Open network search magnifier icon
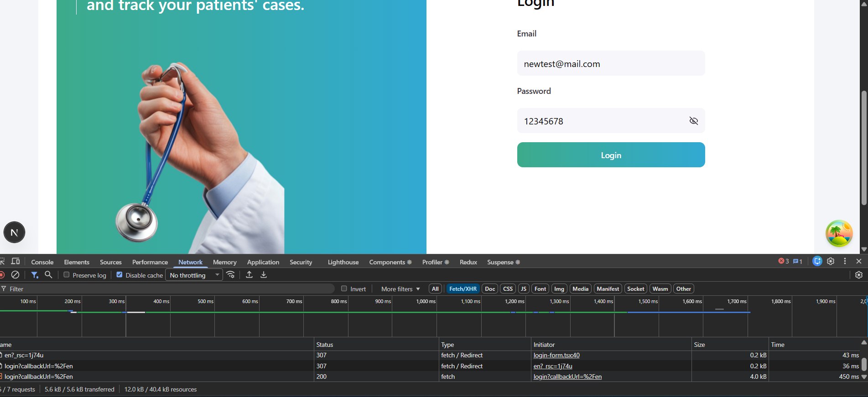The image size is (868, 397). [x=48, y=275]
